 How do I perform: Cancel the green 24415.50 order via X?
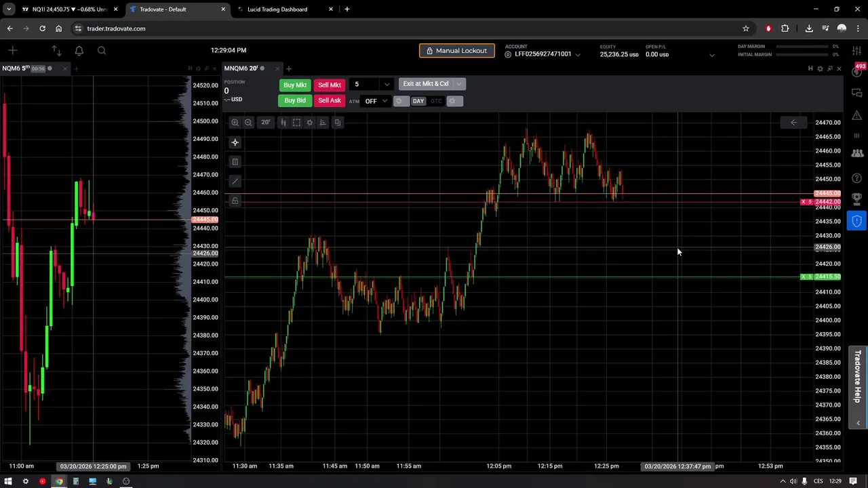pyautogui.click(x=804, y=277)
